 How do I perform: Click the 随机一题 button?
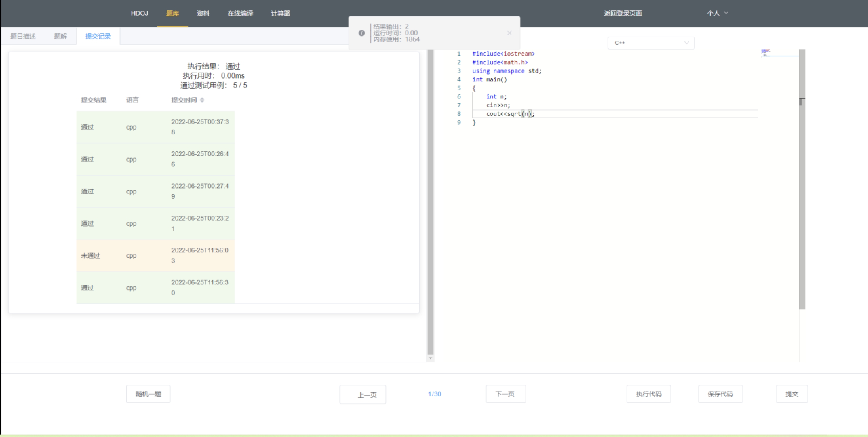point(148,394)
